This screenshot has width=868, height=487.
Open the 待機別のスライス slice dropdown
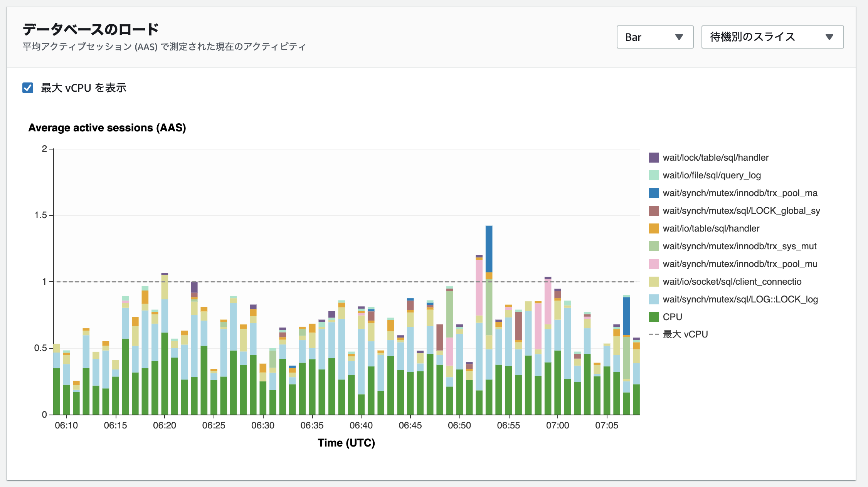click(772, 37)
